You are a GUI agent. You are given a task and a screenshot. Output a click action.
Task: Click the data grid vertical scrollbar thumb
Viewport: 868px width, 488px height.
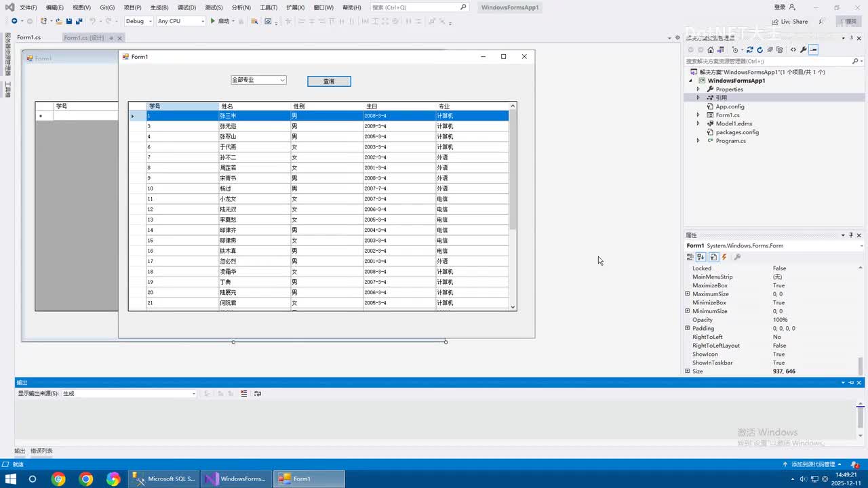tap(513, 169)
